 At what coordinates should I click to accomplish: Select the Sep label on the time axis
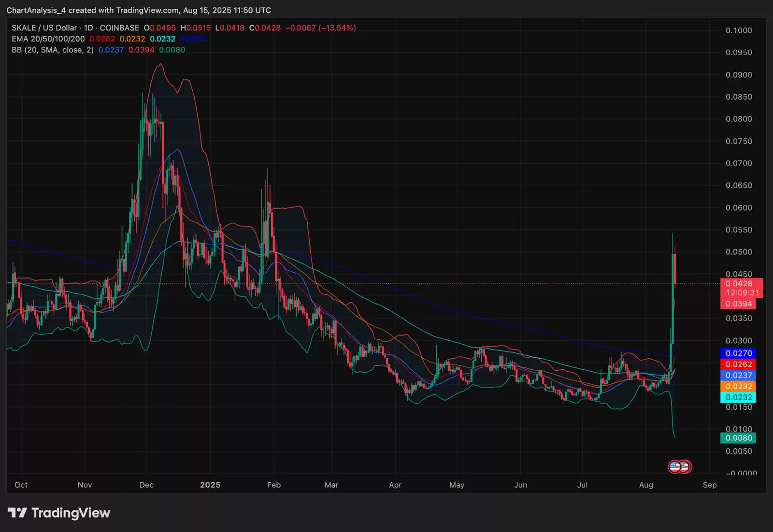point(710,485)
